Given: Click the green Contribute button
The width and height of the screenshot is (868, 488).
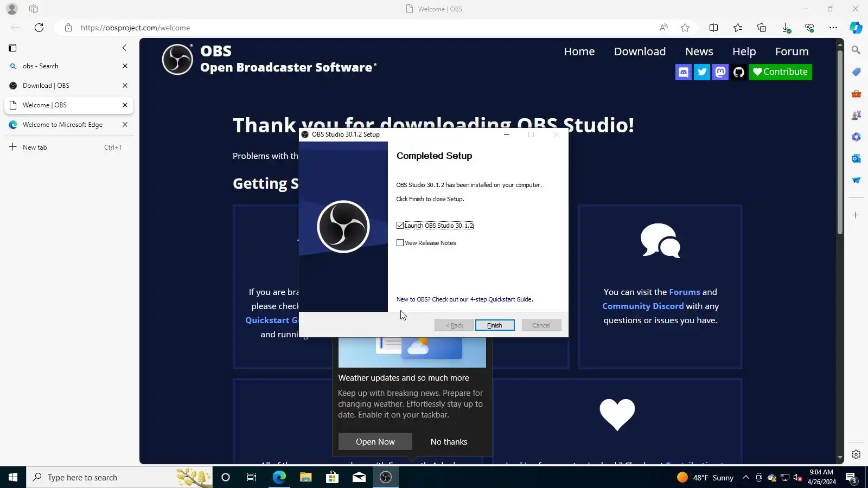Looking at the screenshot, I should pos(781,72).
